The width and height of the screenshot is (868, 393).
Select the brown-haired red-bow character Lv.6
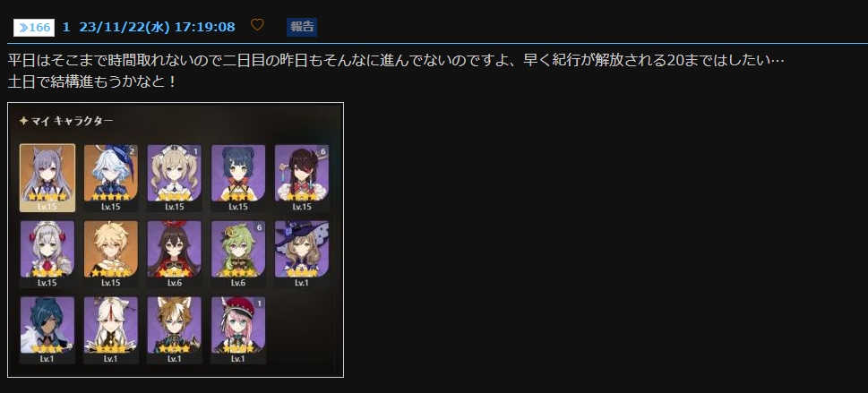[175, 254]
